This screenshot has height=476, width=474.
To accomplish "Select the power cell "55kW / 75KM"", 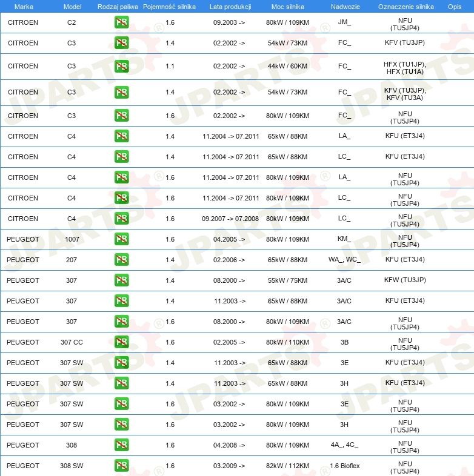I will 287,281.
